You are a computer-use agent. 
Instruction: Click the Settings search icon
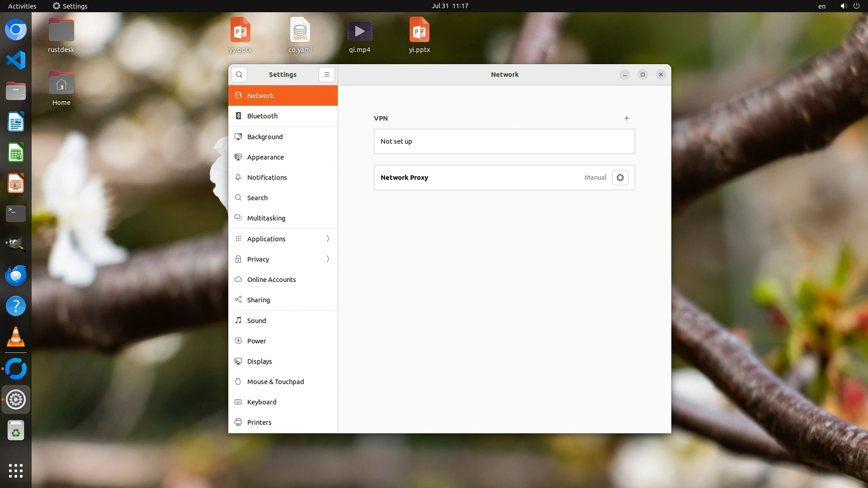click(239, 75)
